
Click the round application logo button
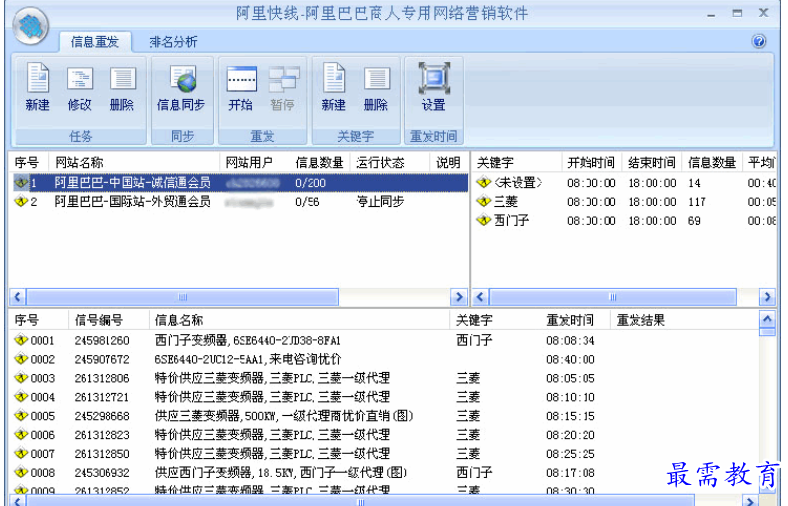tap(31, 25)
